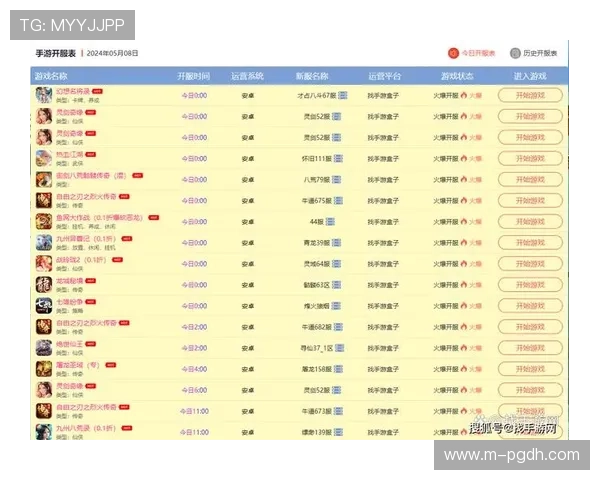Open the 今日开服表 tab
Image resolution: width=600 pixels, height=480 pixels.
tap(472, 53)
